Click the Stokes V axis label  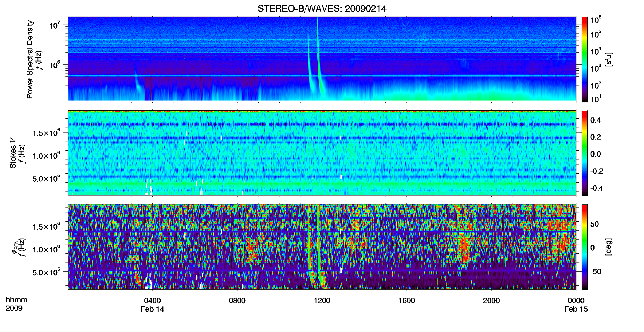tap(13, 153)
